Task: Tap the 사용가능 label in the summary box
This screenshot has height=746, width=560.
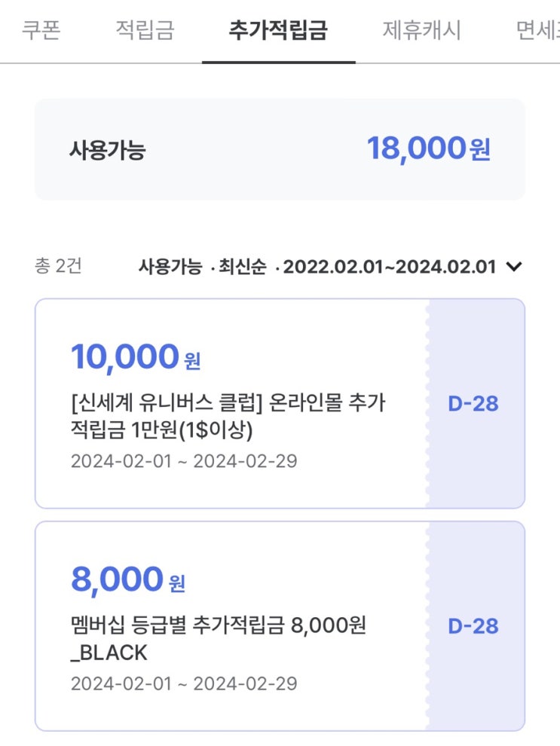Action: 107,151
